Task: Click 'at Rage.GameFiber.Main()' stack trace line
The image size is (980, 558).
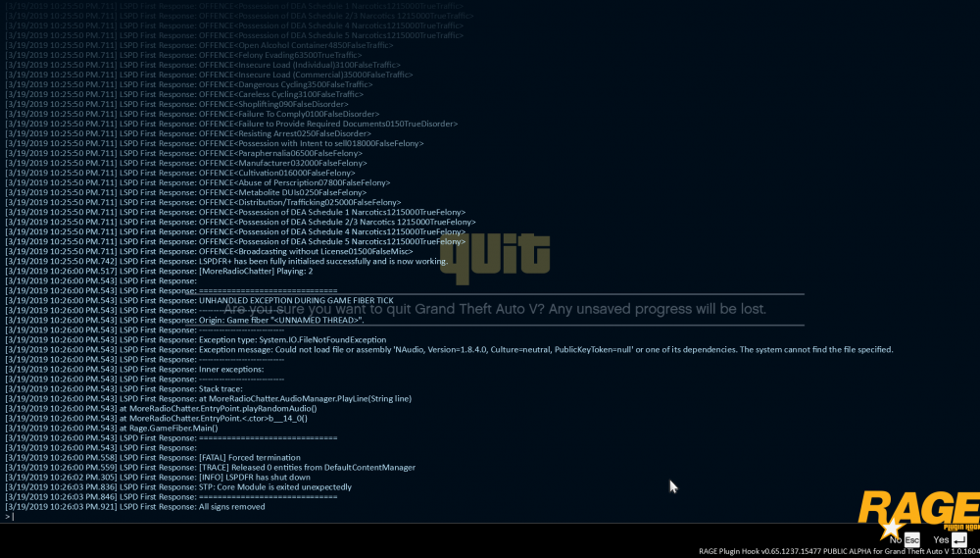Action: click(112, 428)
